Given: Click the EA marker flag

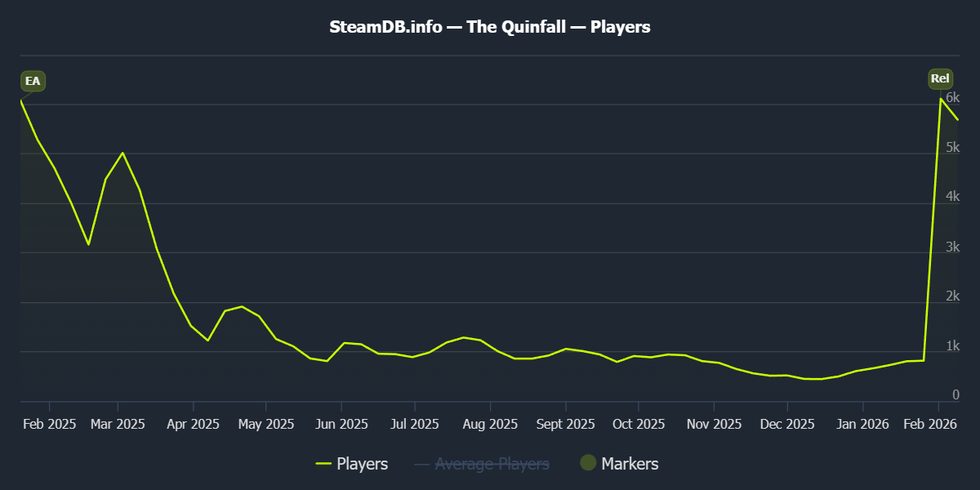Looking at the screenshot, I should (x=33, y=81).
